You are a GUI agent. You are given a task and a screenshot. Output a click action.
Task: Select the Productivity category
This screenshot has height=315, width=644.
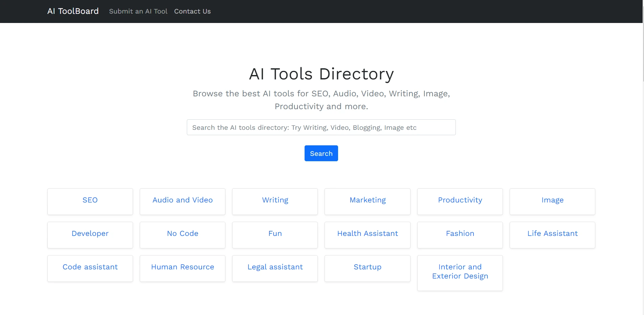pos(460,201)
